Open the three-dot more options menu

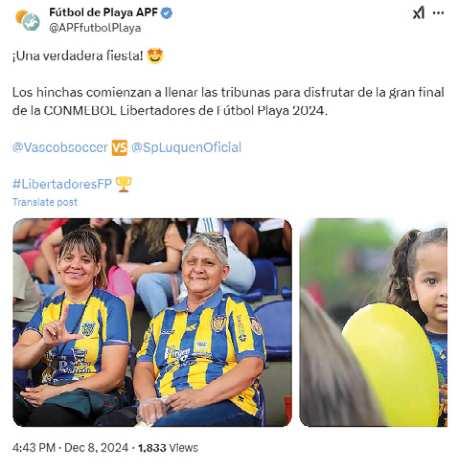438,13
